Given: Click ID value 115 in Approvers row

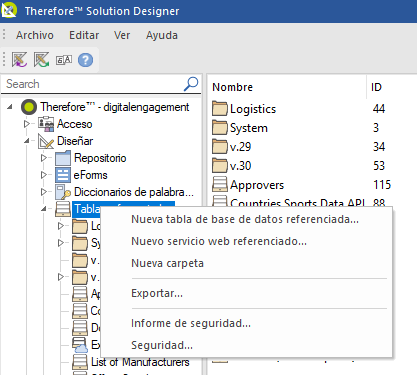Looking at the screenshot, I should [382, 185].
